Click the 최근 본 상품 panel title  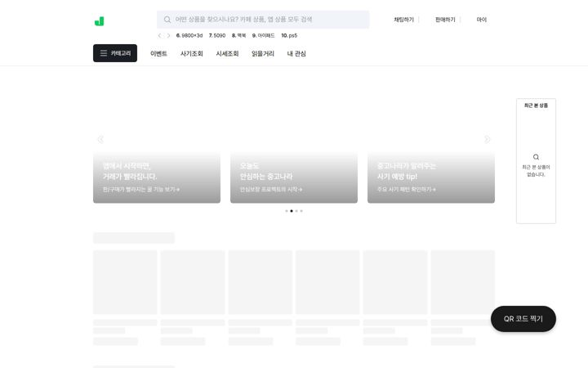point(536,105)
